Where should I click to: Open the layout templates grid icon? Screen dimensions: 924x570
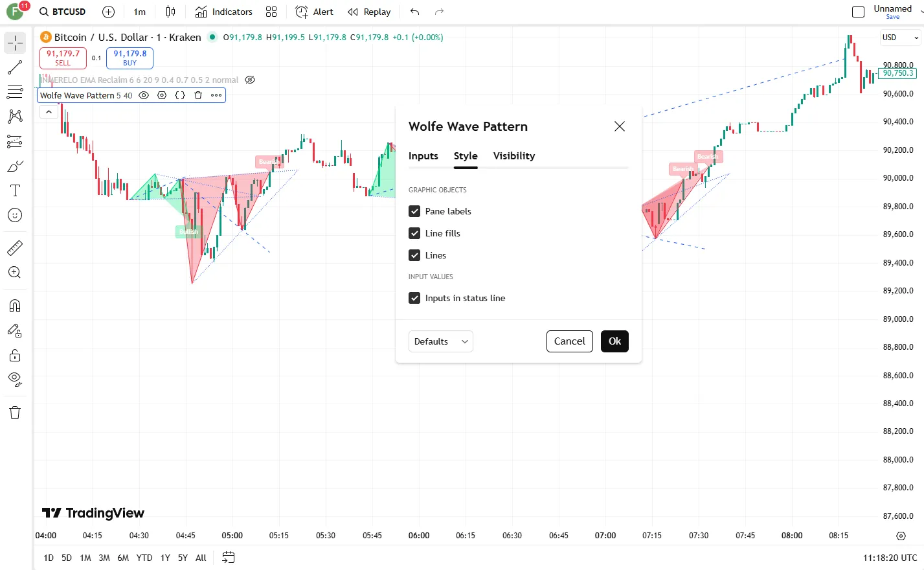(271, 12)
